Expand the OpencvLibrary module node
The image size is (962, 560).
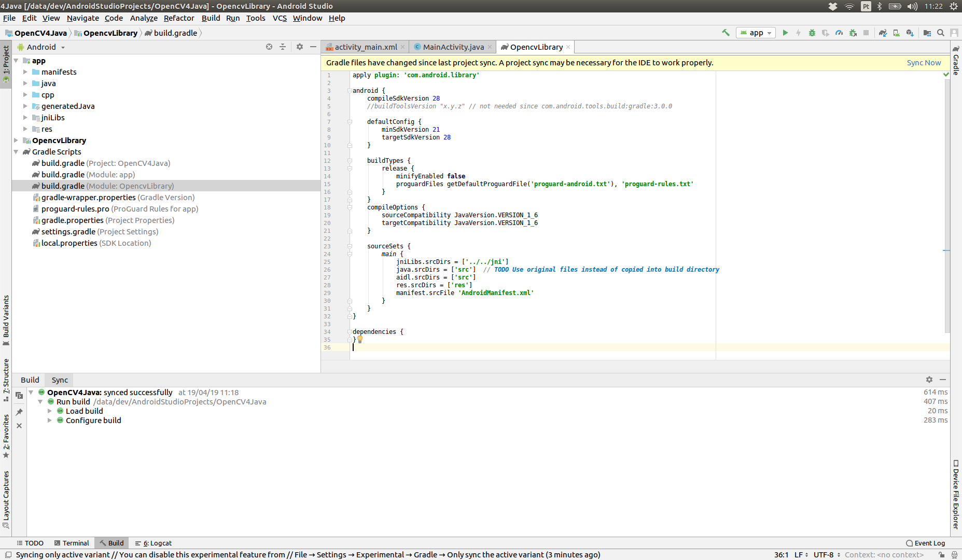tap(16, 141)
